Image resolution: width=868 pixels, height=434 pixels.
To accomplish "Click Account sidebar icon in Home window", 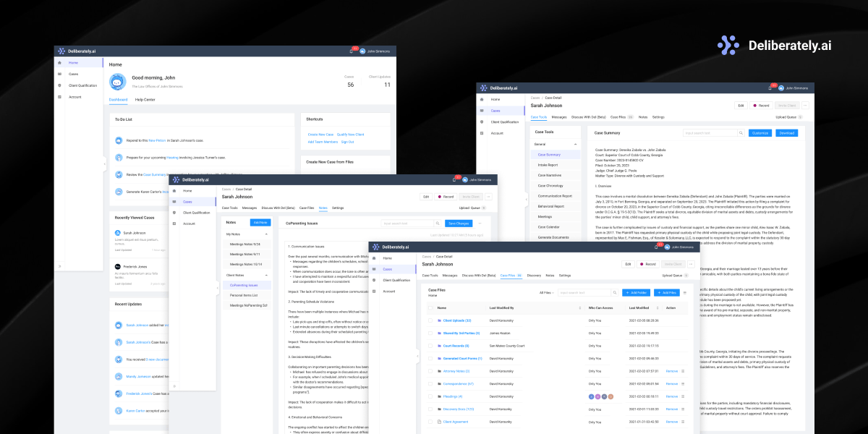I will coord(60,96).
